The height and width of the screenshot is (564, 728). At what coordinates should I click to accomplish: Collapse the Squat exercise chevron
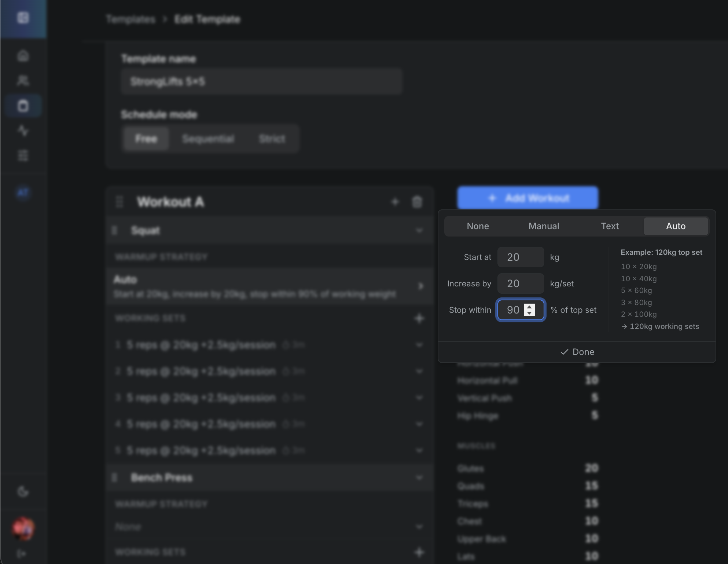[419, 230]
